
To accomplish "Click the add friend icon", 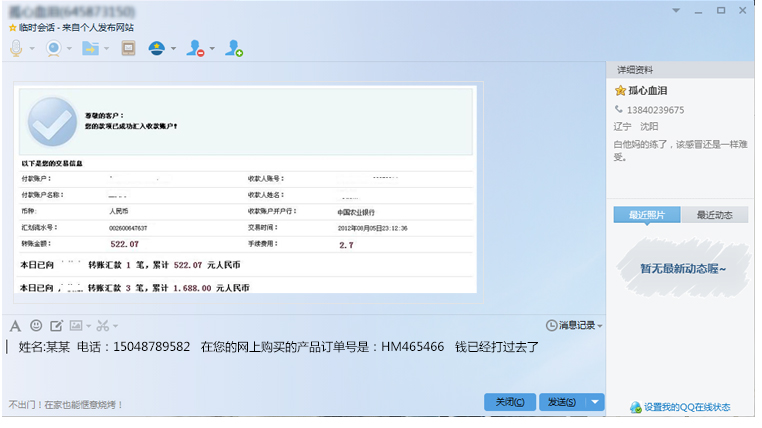I will coord(234,48).
